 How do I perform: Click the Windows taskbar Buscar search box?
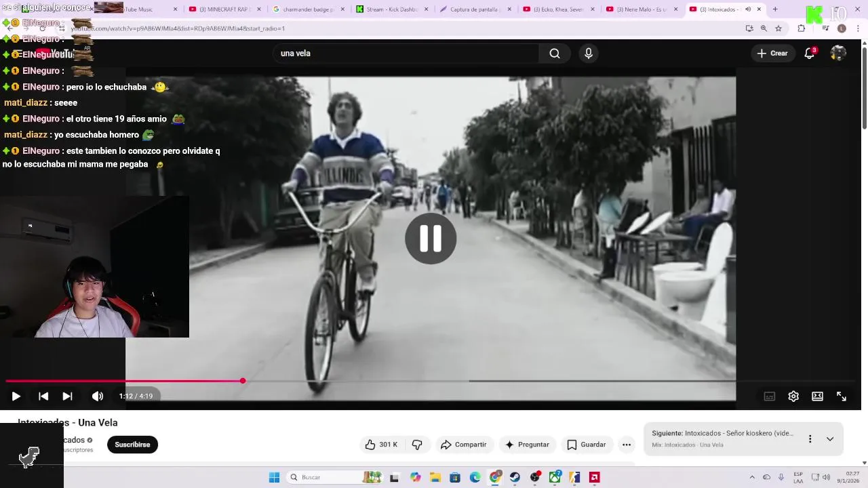[335, 477]
